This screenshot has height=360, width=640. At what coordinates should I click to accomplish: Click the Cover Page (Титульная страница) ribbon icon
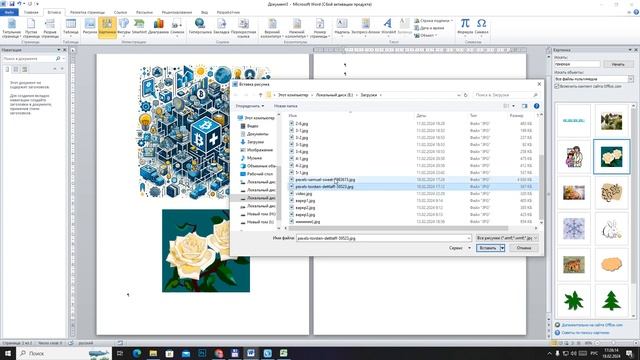[11, 28]
